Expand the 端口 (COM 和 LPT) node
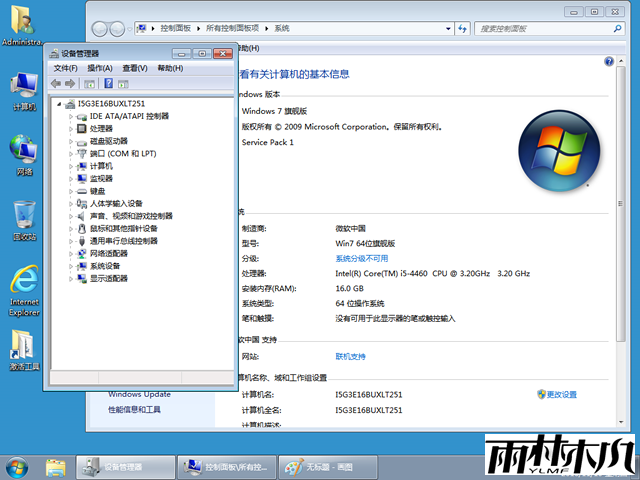The image size is (640, 480). click(x=71, y=154)
